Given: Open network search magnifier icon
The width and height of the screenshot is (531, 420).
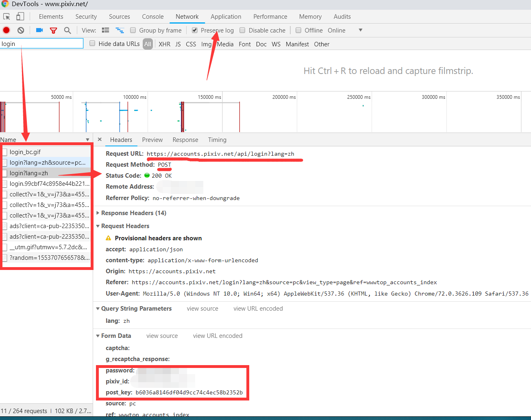Looking at the screenshot, I should [67, 30].
